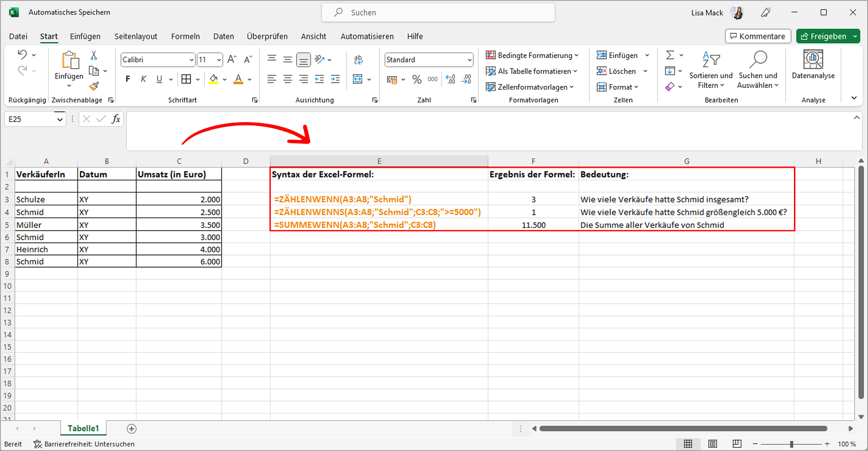Align text vertically to middle
The image size is (868, 451).
(x=288, y=60)
